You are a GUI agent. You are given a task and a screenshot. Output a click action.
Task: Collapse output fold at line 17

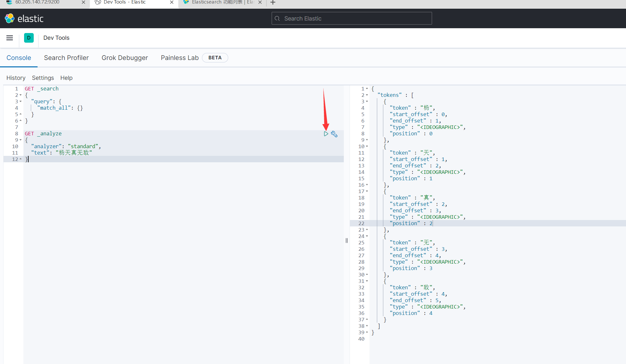coord(367,191)
